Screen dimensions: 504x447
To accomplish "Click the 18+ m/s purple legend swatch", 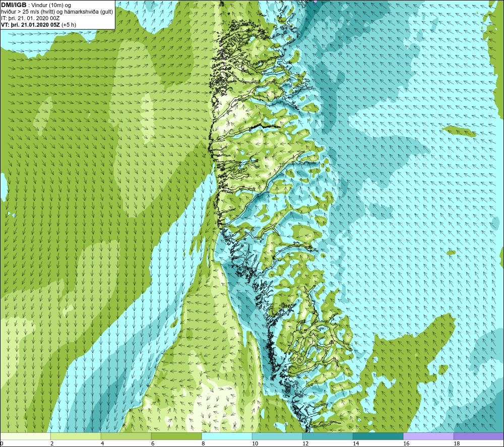I will (479, 436).
